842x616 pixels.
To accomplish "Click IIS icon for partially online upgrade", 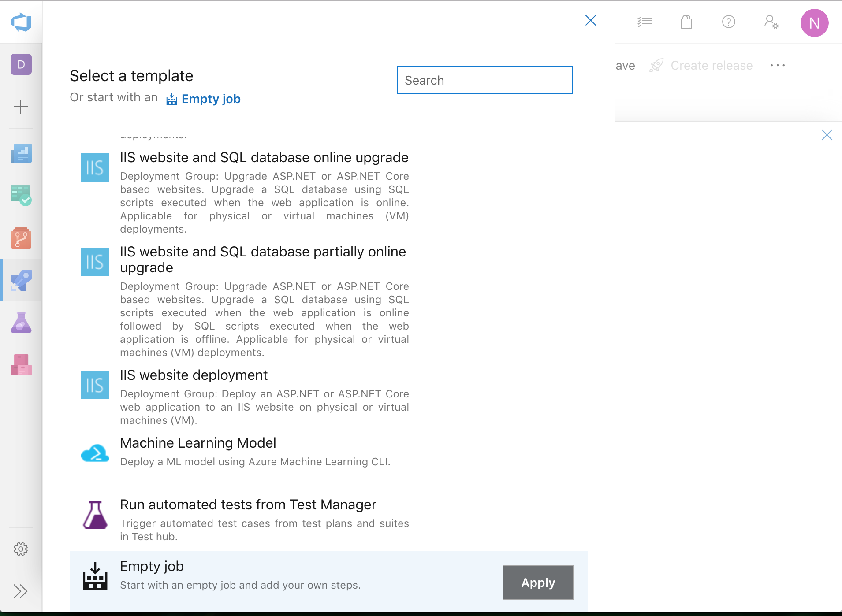I will coord(95,262).
